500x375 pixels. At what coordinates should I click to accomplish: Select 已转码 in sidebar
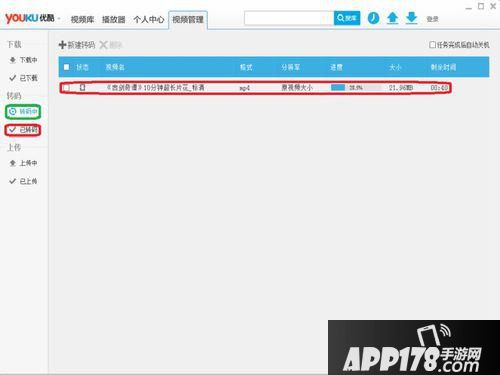23,130
